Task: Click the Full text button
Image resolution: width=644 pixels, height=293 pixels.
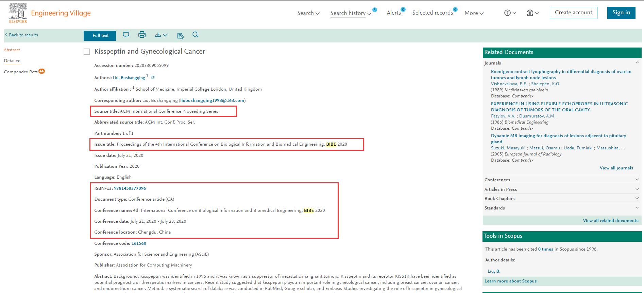Action: point(100,36)
